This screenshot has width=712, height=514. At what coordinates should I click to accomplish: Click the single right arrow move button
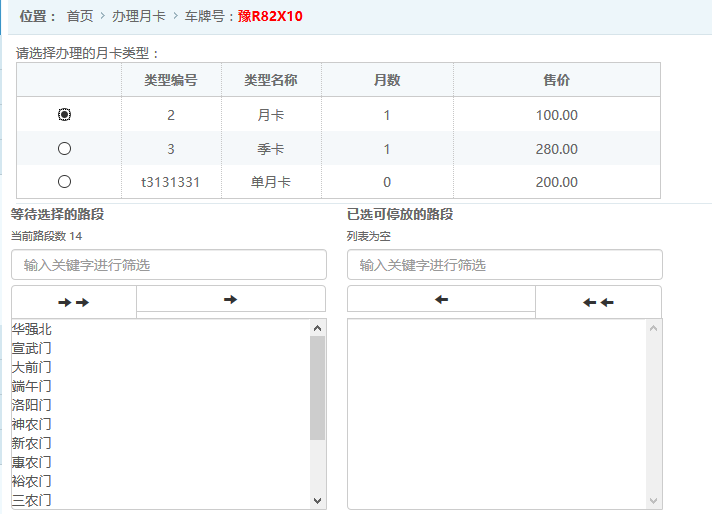230,299
